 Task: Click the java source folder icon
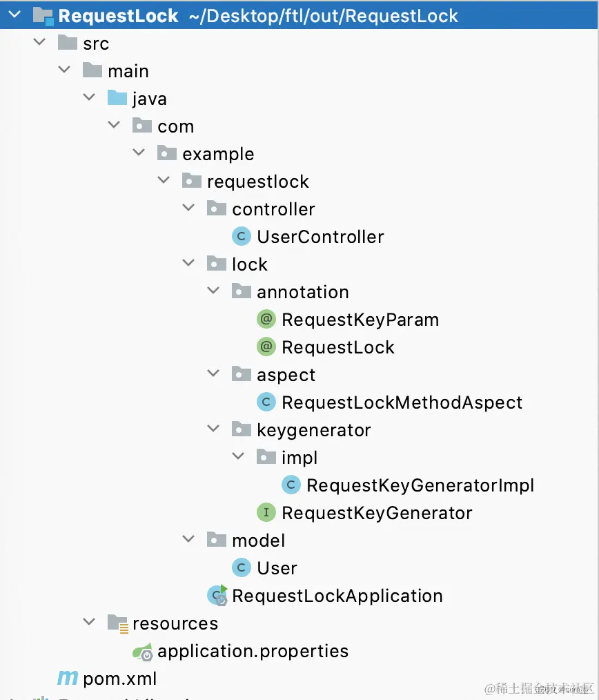pos(117,99)
